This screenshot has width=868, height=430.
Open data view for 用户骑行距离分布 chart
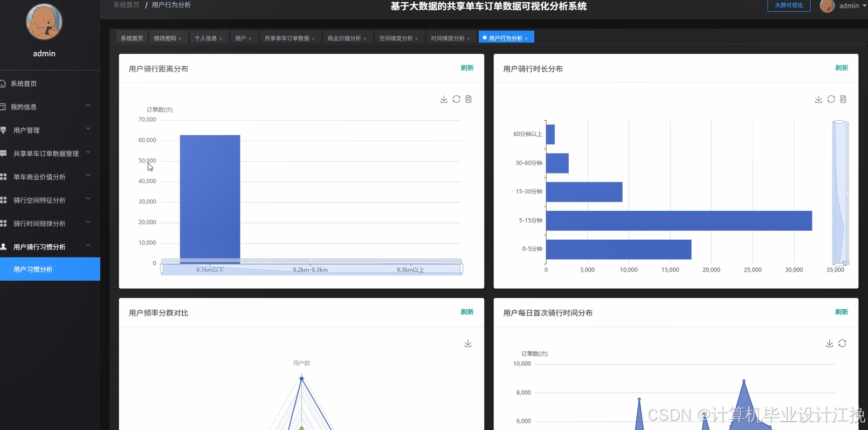point(469,99)
